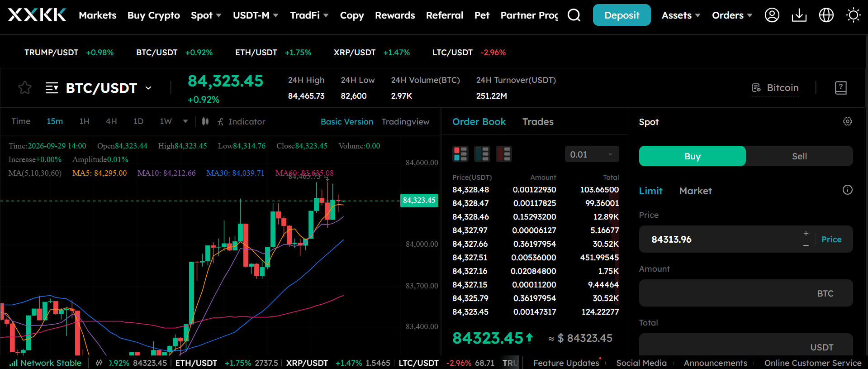Switch chart to Tradingview
Image resolution: width=868 pixels, height=369 pixels.
pyautogui.click(x=406, y=121)
